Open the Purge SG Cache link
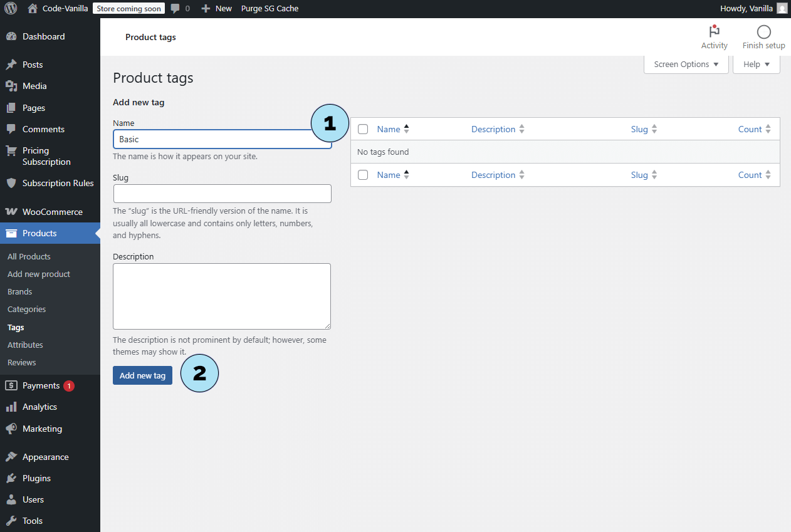The height and width of the screenshot is (532, 791). [x=270, y=9]
